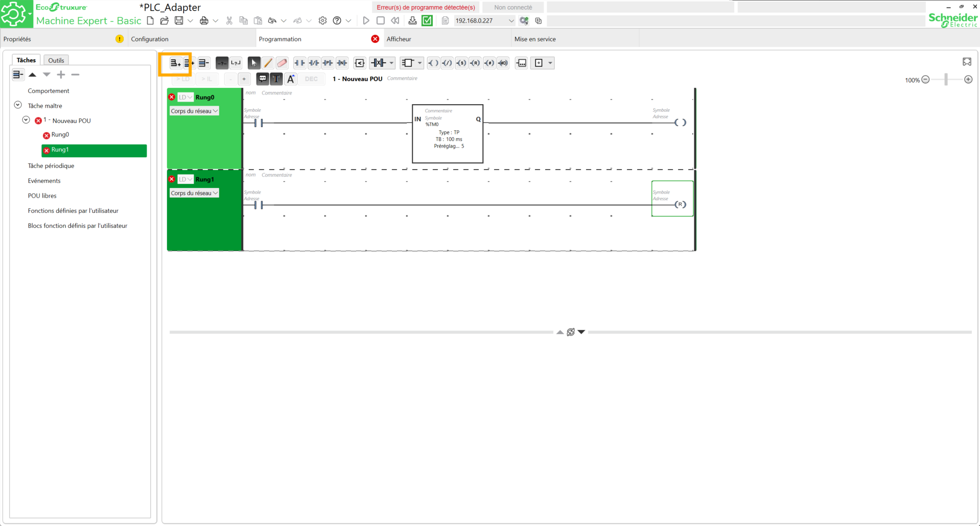
Task: Delete the selected rung with toolbar icon
Action: tap(203, 63)
